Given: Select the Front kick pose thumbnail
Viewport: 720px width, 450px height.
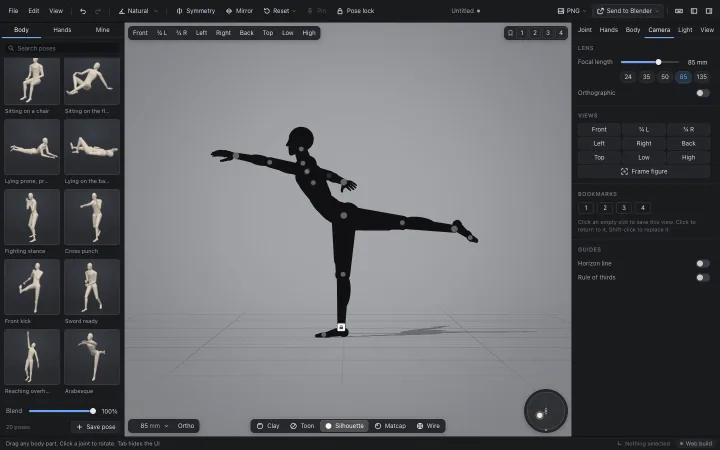Looking at the screenshot, I should point(32,287).
